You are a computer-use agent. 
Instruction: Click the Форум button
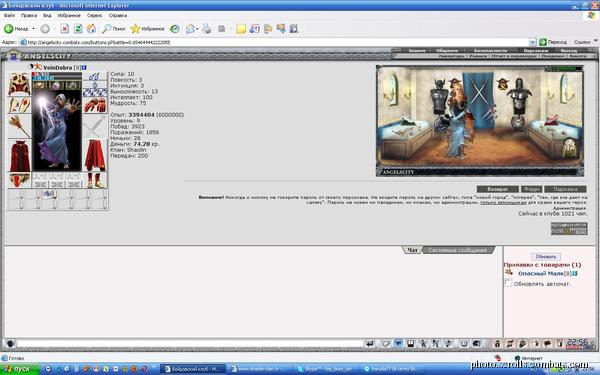(x=532, y=189)
